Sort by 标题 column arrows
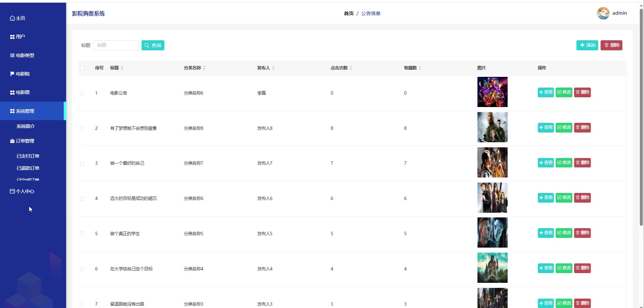The image size is (644, 308). (122, 68)
